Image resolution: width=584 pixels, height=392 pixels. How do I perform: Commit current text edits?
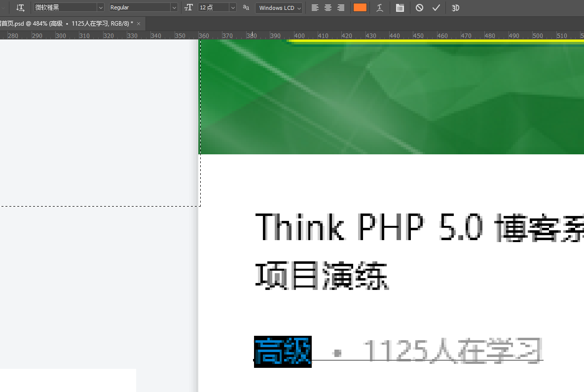pos(436,8)
